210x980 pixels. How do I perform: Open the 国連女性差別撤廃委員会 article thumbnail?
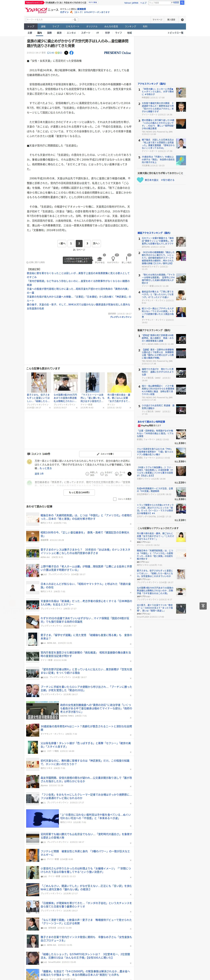[42, 710]
